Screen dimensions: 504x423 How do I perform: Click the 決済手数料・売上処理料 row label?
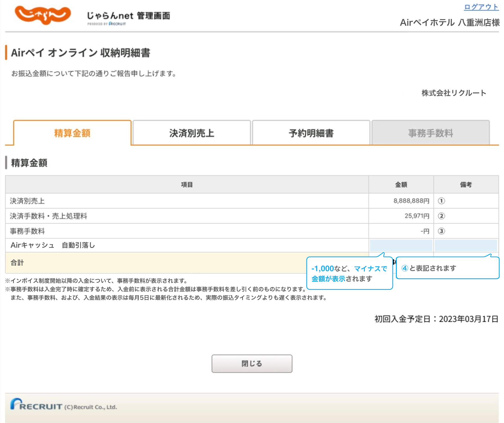click(48, 216)
